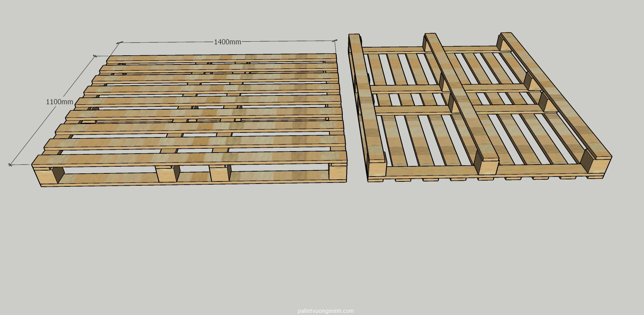Select the flipped pallet showing its underside
This screenshot has height=315, width=644.
pos(480,107)
